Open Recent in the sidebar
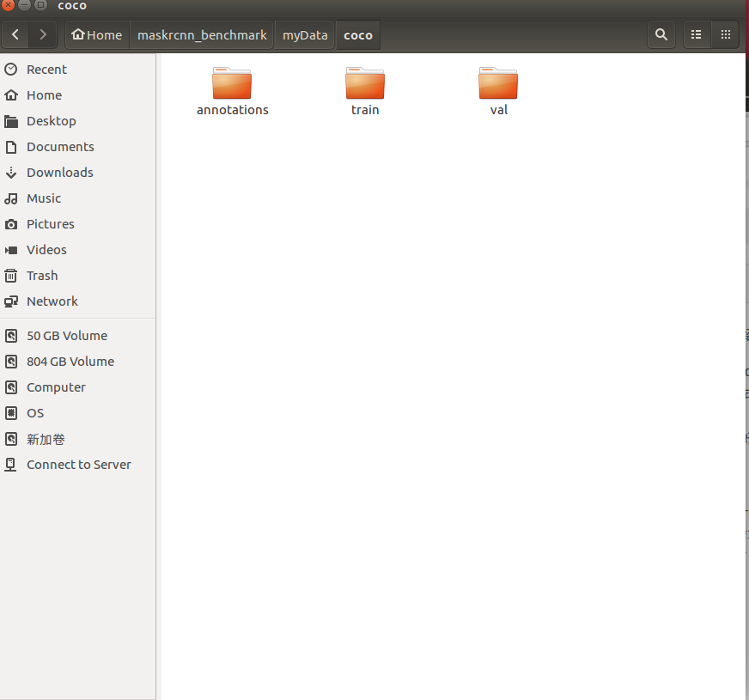Screen dimensions: 749x700 (78, 70)
